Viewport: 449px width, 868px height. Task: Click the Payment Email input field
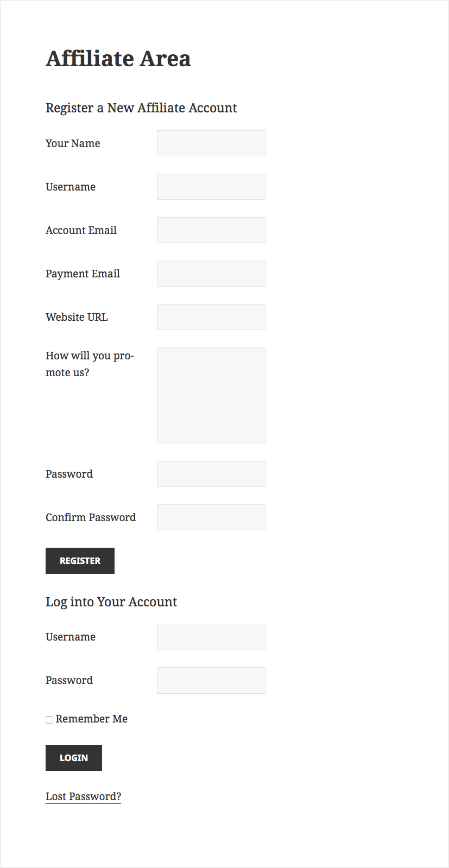[211, 273]
